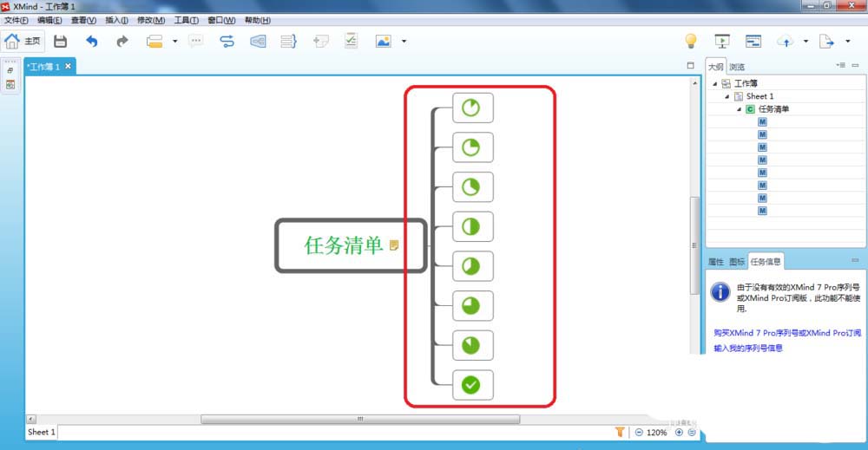Click the 主页 home button
This screenshot has height=450, width=868.
(23, 41)
